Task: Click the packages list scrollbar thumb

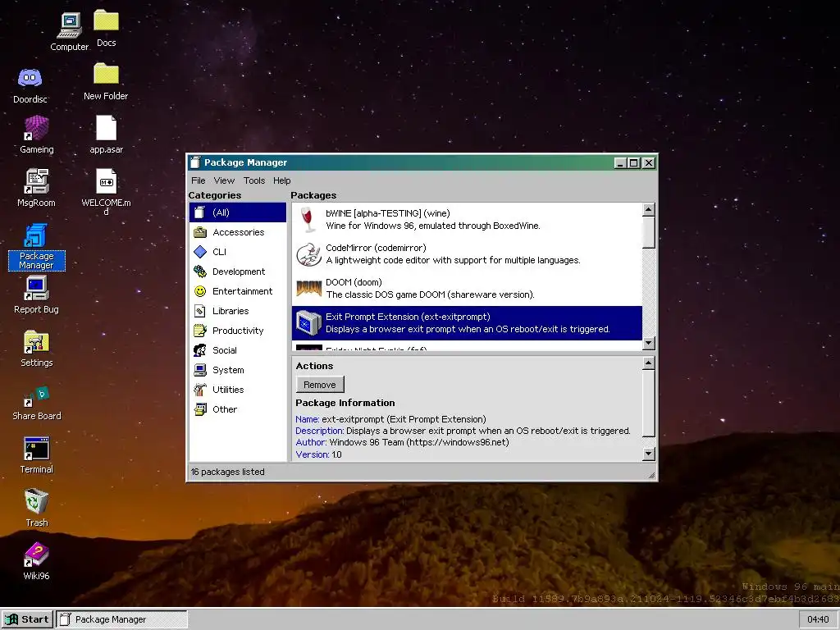Action: (x=649, y=232)
